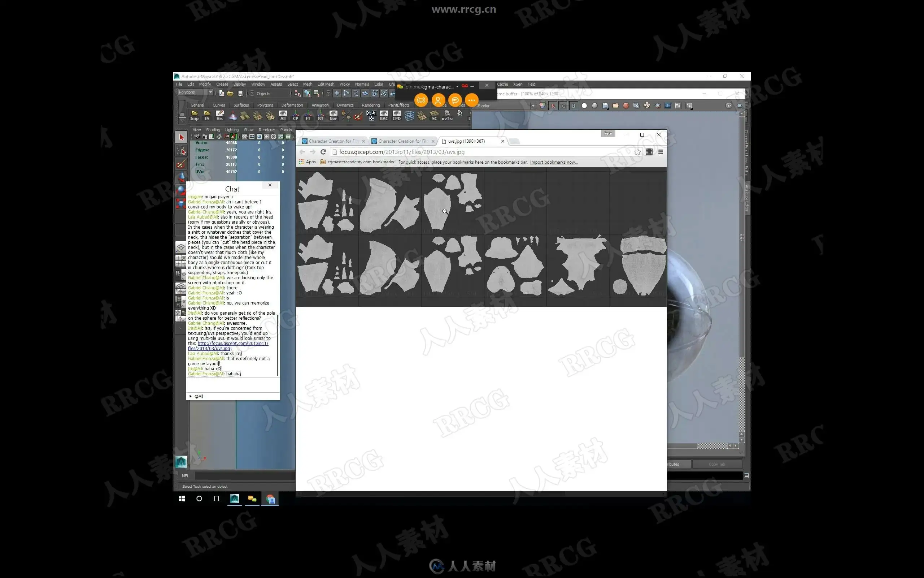Toggle white circle alpha channel button
Viewport: 924px width, 578px height.
point(584,105)
